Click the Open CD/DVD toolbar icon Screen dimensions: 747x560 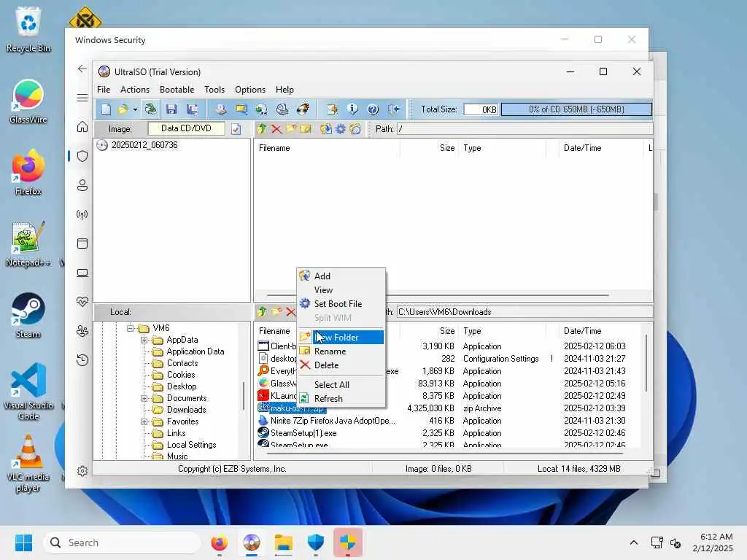pyautogui.click(x=150, y=109)
